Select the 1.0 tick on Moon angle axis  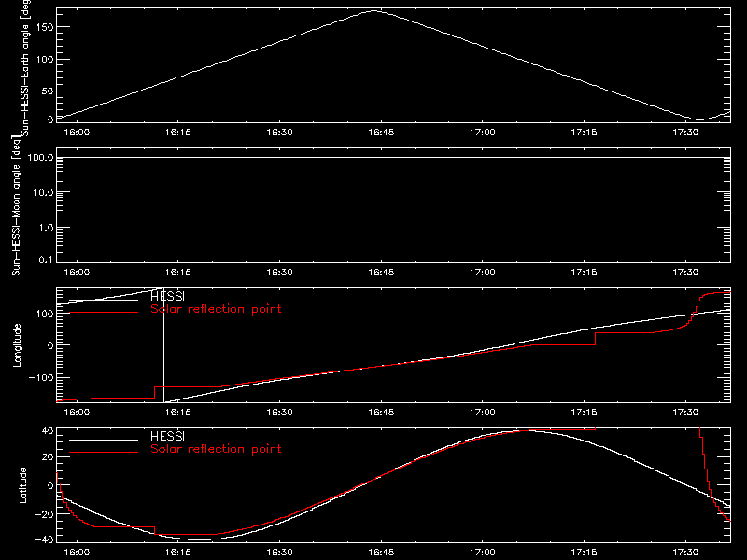(46, 228)
